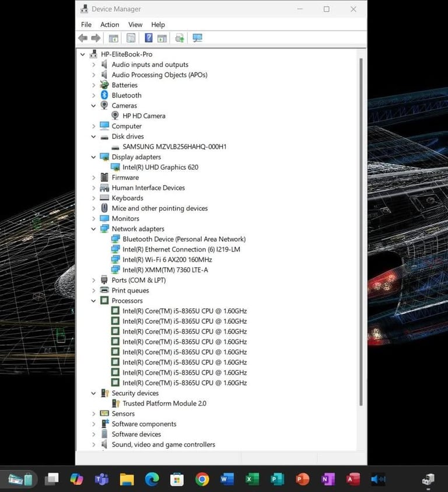Click the Security devices key icon

(105, 393)
